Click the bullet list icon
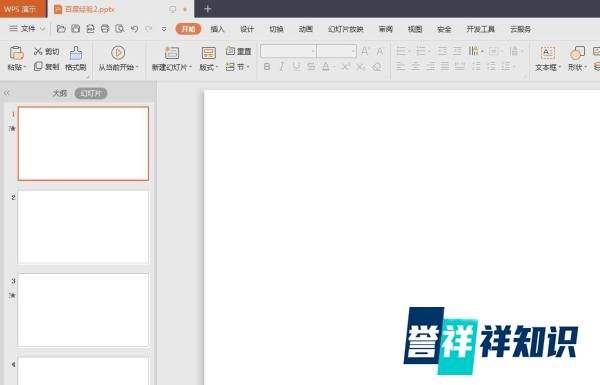This screenshot has height=385, width=600. (x=401, y=51)
